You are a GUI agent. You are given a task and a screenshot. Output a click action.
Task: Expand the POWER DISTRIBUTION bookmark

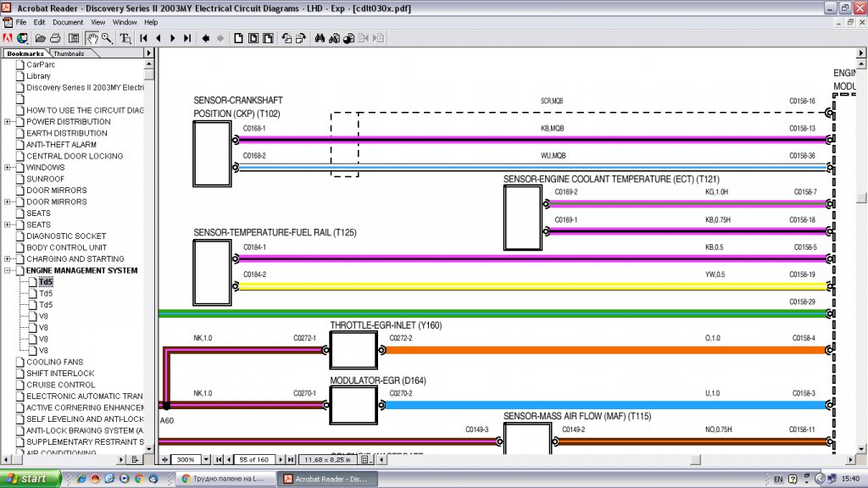pos(7,122)
